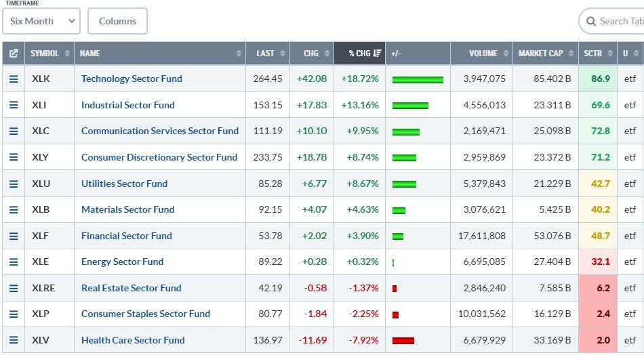Sort by the % CHG column header
Image resolution: width=644 pixels, height=355 pixels.
(x=359, y=54)
